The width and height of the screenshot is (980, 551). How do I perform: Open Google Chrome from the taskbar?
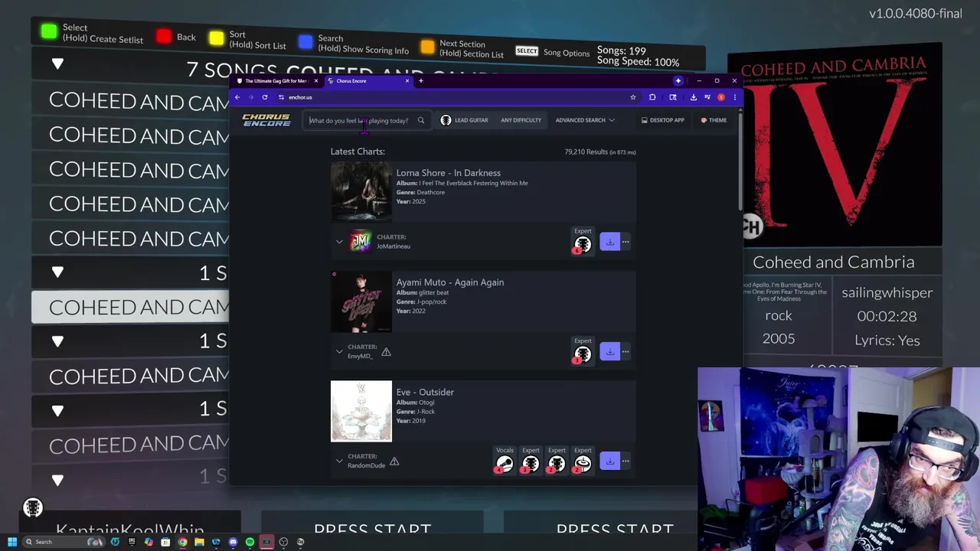(182, 542)
